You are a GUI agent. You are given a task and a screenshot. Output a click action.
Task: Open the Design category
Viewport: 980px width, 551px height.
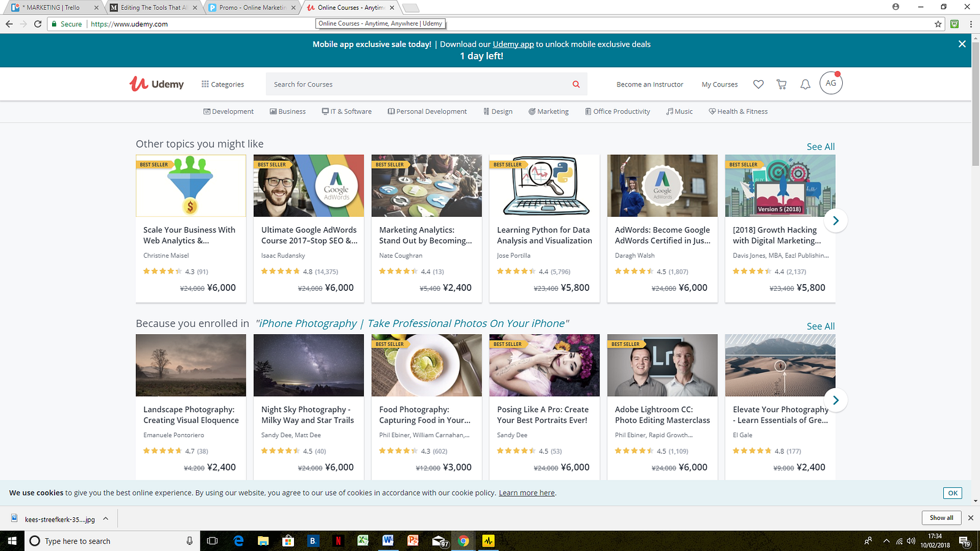pos(498,111)
